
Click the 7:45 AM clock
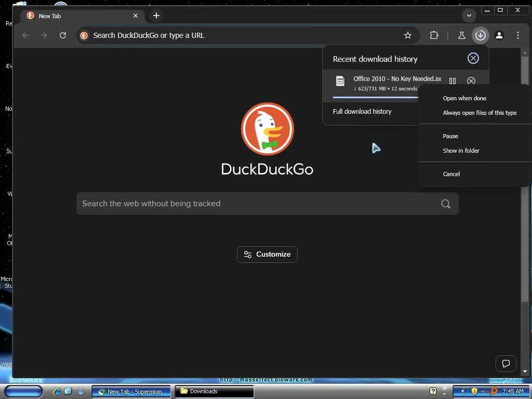coord(513,391)
